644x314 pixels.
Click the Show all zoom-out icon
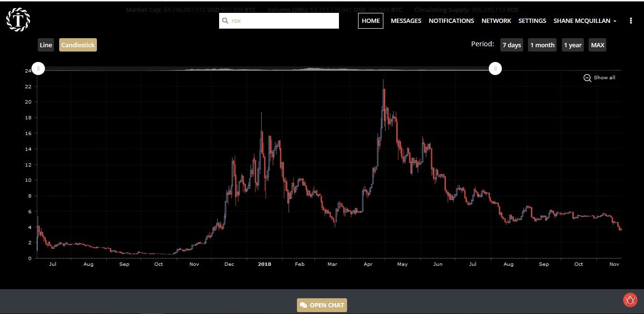point(588,78)
